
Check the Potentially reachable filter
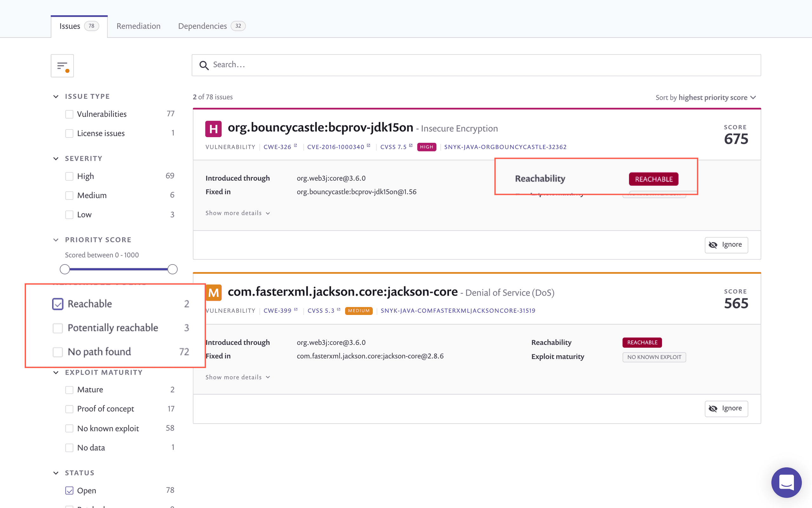pos(58,328)
